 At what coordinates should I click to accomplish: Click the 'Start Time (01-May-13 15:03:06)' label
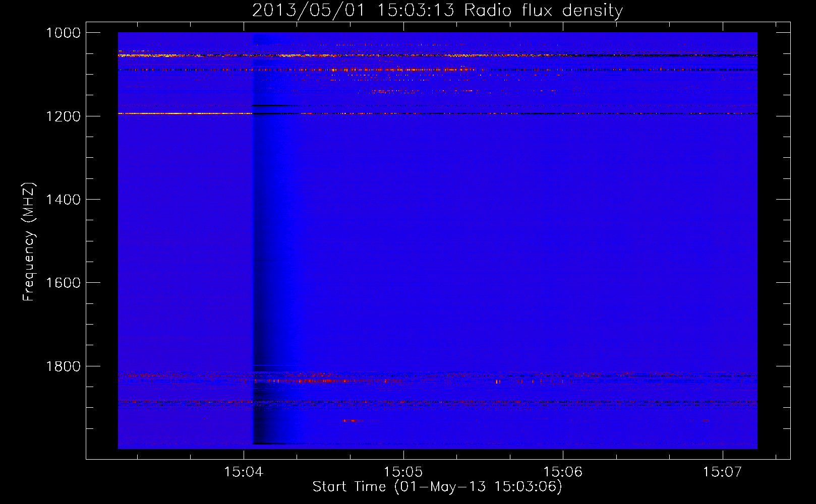pos(437,487)
